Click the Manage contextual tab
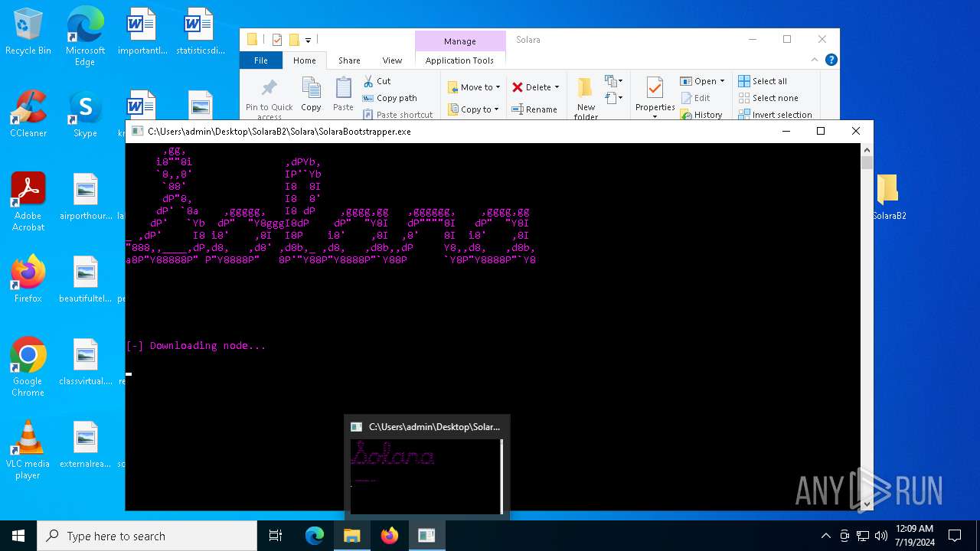Viewport: 980px width, 551px height. [x=460, y=41]
